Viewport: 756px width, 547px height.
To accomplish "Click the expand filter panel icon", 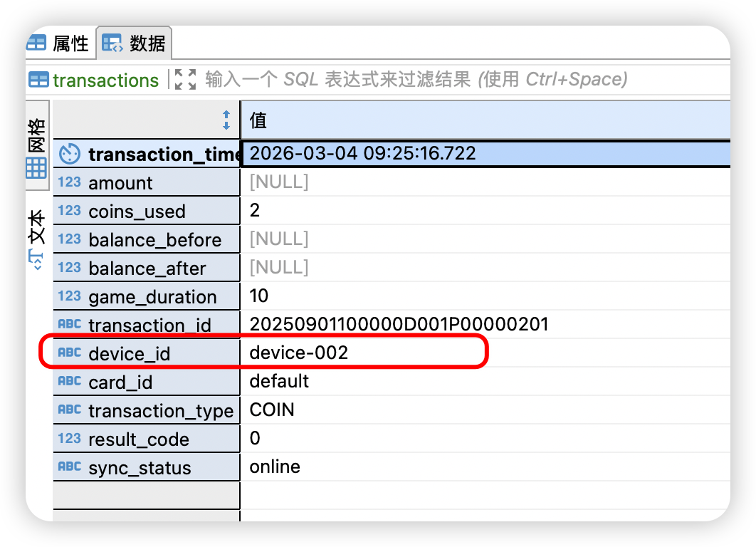I will [185, 79].
